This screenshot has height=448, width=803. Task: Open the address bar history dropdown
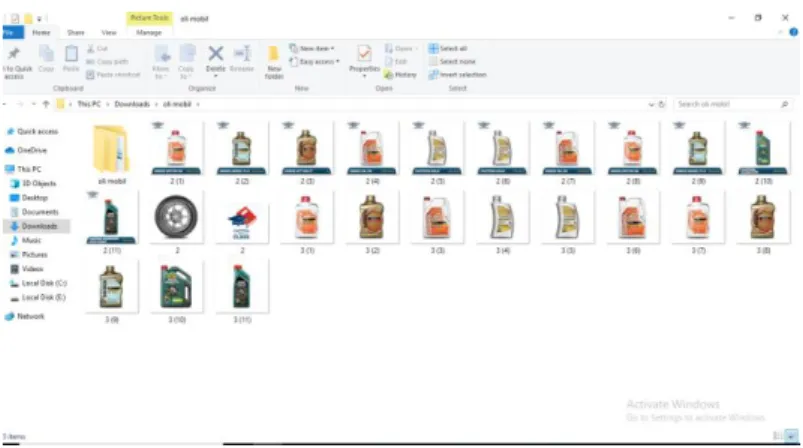(x=651, y=104)
